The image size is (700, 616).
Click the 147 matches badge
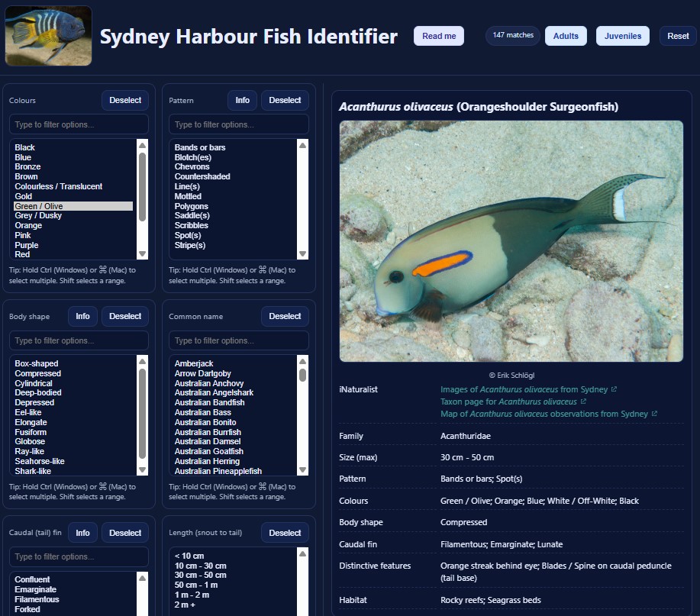pyautogui.click(x=513, y=35)
